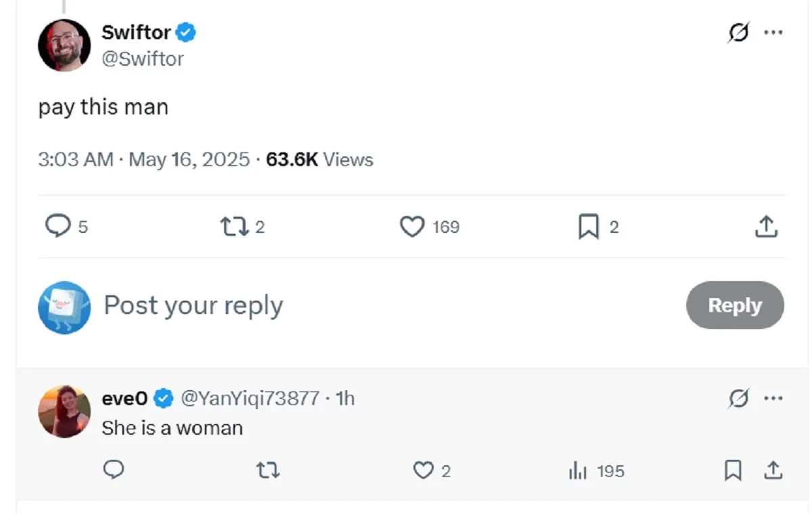Open the more options menu on Swiftor's post
Image resolution: width=812 pixels, height=514 pixels.
[x=773, y=33]
